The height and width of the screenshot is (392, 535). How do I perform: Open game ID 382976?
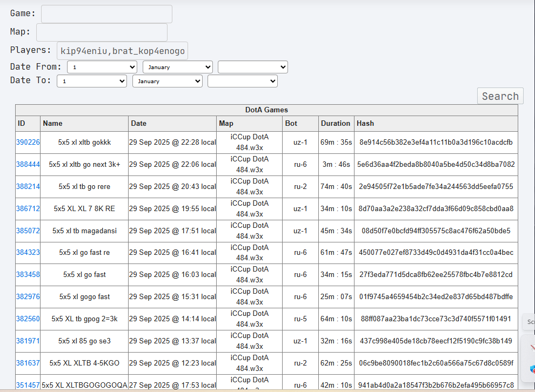(x=28, y=297)
